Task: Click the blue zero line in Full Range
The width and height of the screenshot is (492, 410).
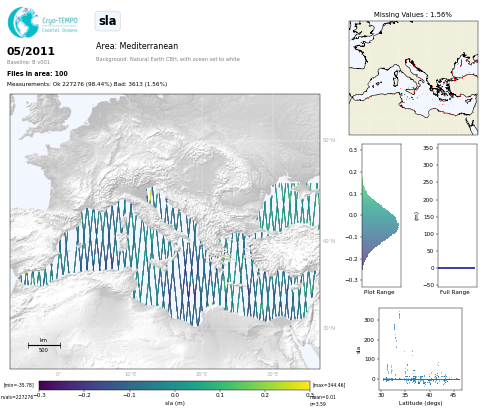Action: coord(456,268)
